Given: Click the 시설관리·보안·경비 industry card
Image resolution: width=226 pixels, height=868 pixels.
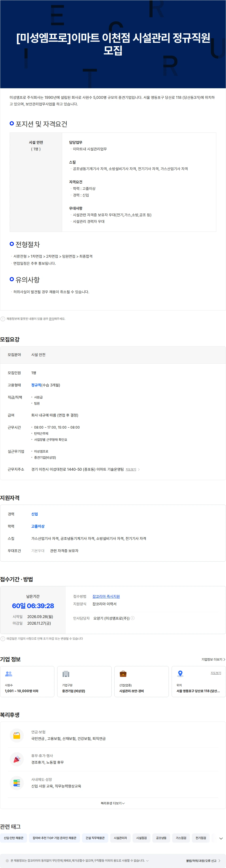Looking at the screenshot, I should 141,682.
